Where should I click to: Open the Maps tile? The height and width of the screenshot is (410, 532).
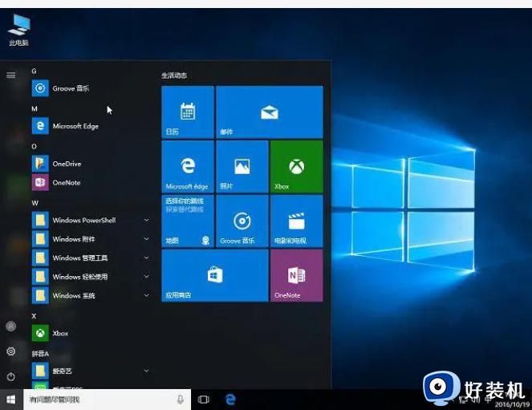[x=188, y=221]
